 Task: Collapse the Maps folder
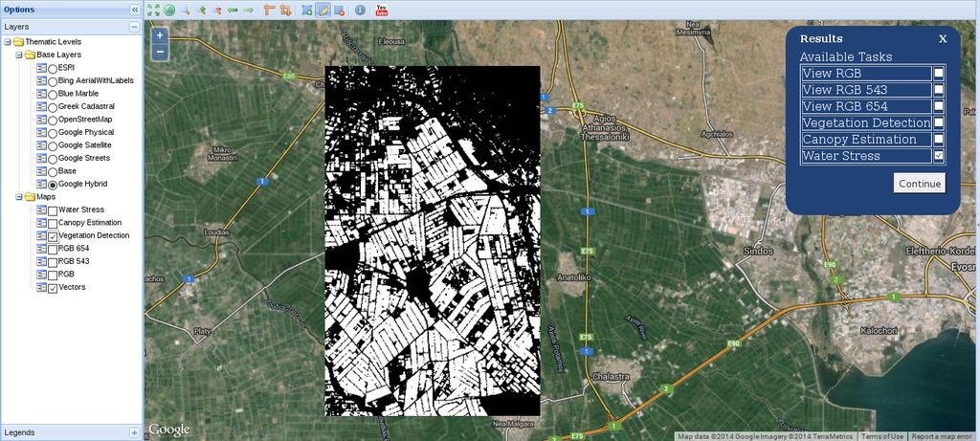click(x=19, y=197)
